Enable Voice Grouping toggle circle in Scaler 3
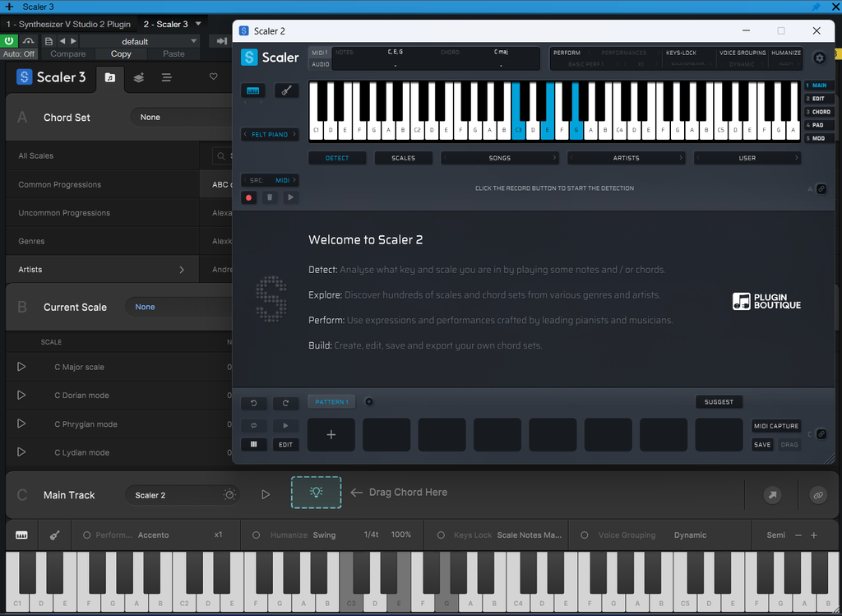 (x=585, y=535)
